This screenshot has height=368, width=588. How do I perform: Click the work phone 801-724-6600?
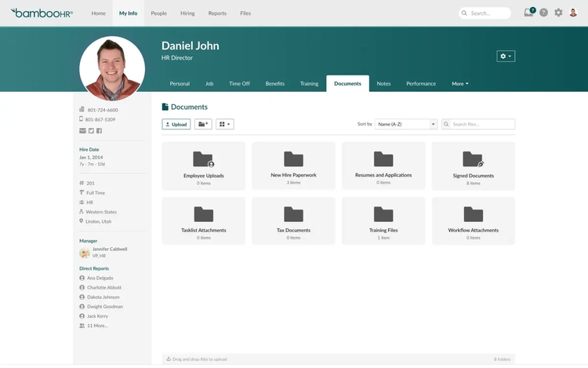(103, 110)
